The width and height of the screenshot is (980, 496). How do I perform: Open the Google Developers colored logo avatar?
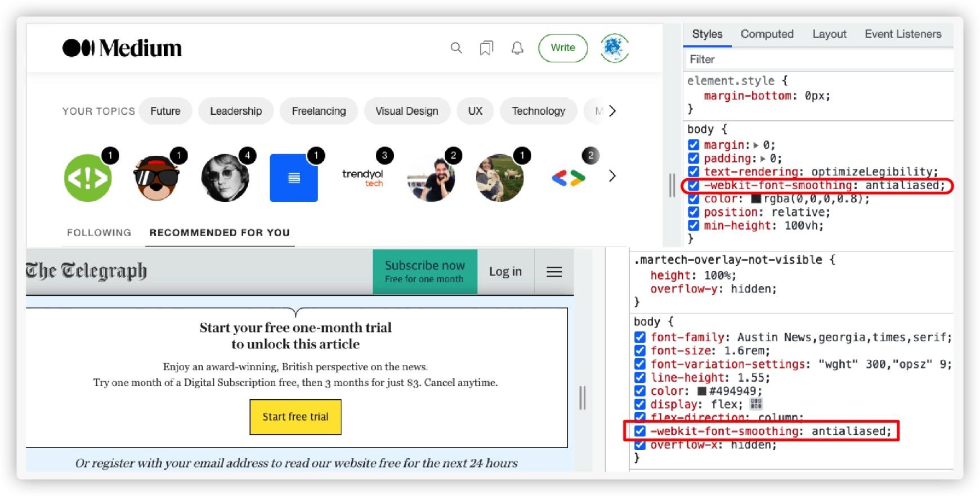[x=569, y=178]
